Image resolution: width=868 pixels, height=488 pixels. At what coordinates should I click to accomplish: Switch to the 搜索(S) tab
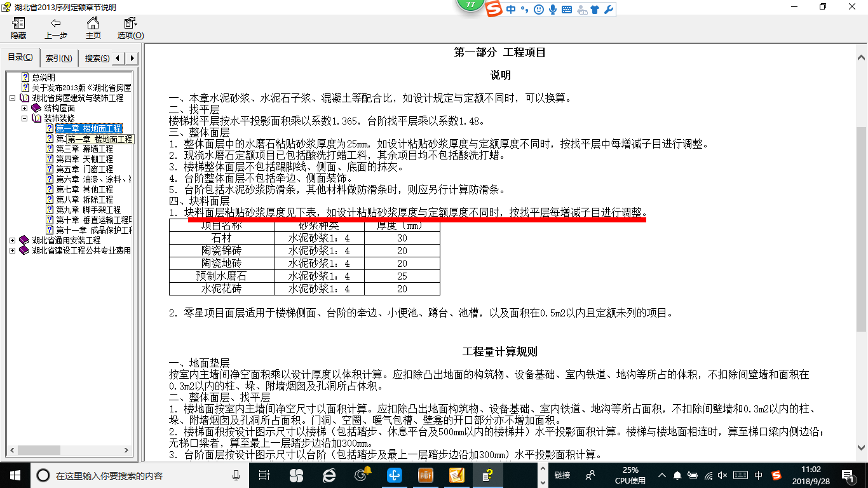(97, 58)
